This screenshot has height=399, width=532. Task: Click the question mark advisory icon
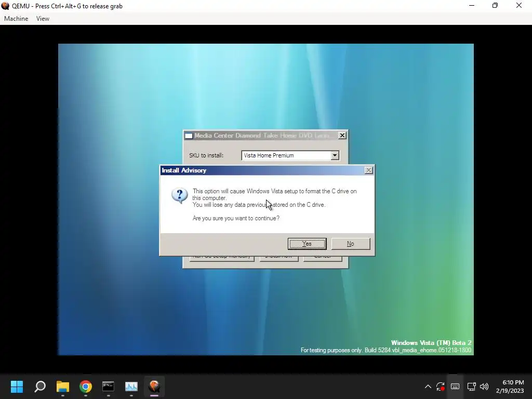pos(179,195)
